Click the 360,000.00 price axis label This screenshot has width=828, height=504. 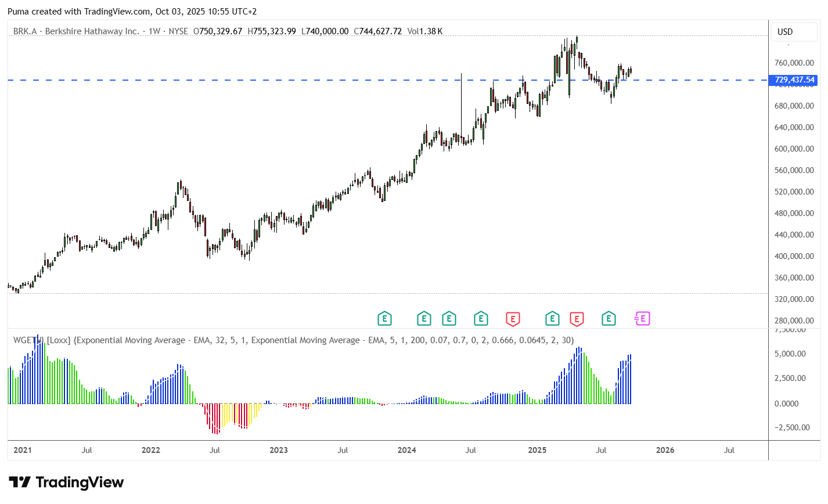click(794, 278)
